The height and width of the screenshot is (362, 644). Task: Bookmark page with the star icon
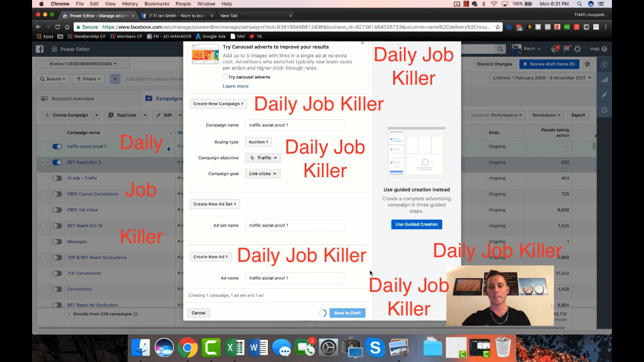[497, 27]
